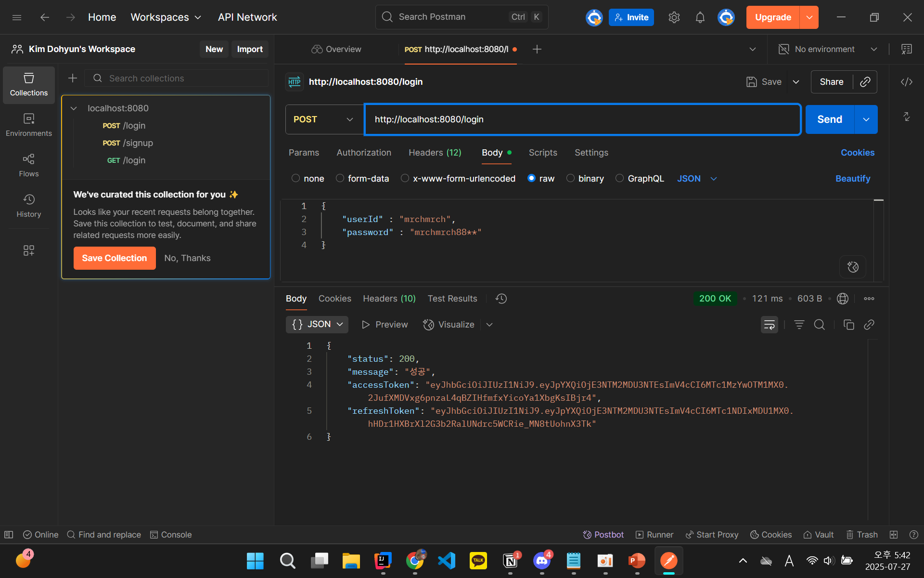This screenshot has width=924, height=578.
Task: Open the History sidebar panel
Action: click(x=28, y=205)
